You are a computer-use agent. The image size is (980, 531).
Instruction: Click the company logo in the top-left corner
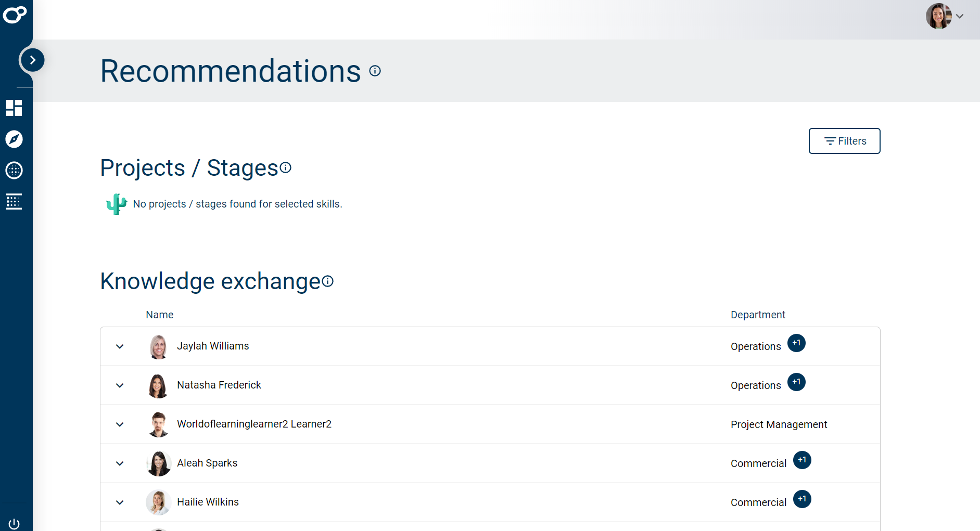(x=15, y=15)
